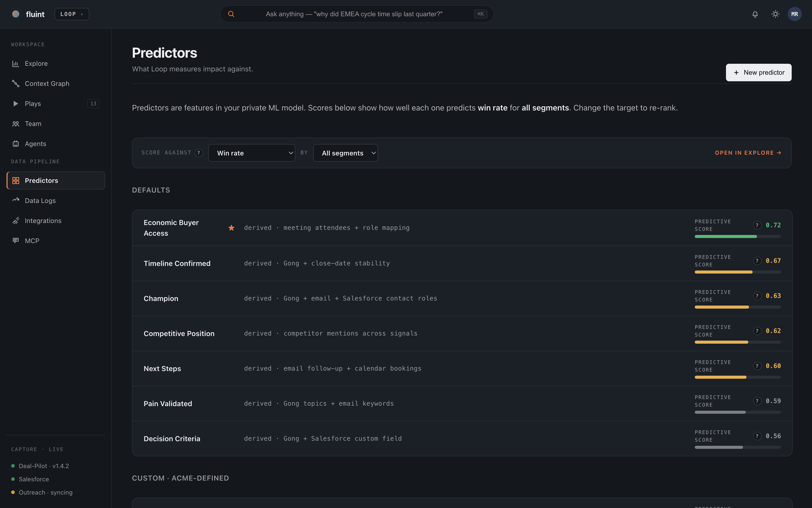Screen dimensions: 812x508
Task: Click the Team people icon
Action: 15,124
